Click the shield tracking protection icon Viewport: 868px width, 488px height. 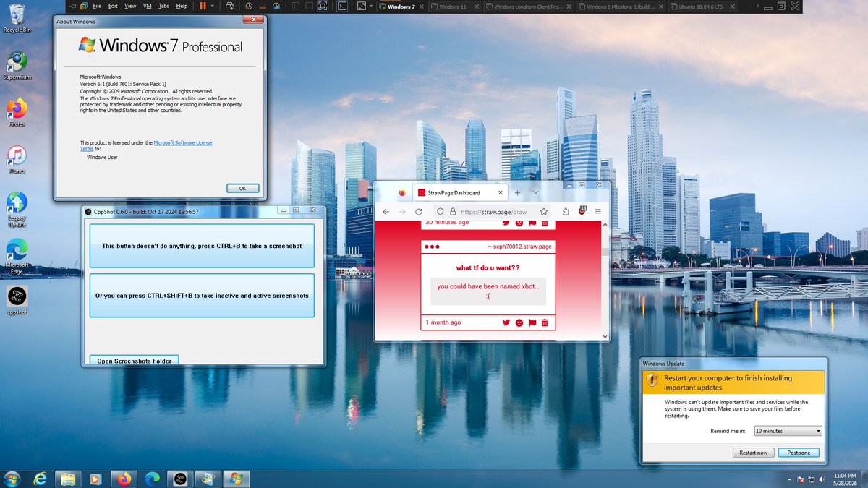coord(441,212)
